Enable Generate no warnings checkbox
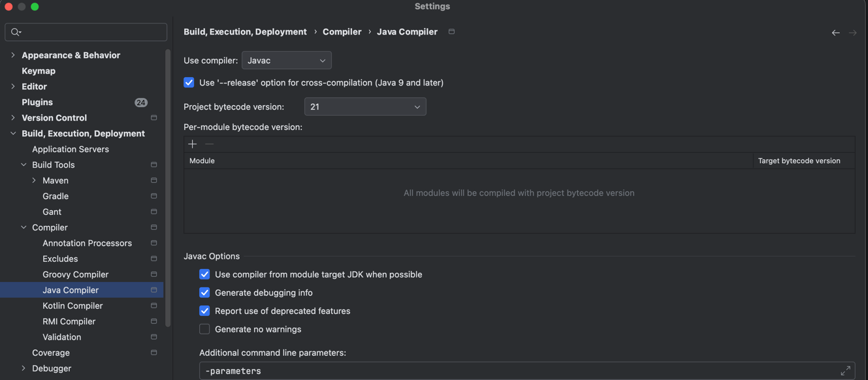The width and height of the screenshot is (868, 380). coord(205,330)
